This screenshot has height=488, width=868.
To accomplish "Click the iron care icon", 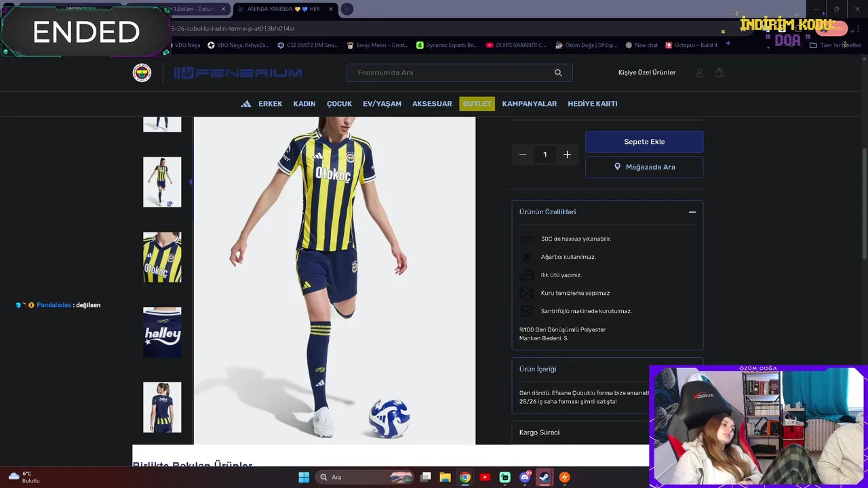I will 526,275.
